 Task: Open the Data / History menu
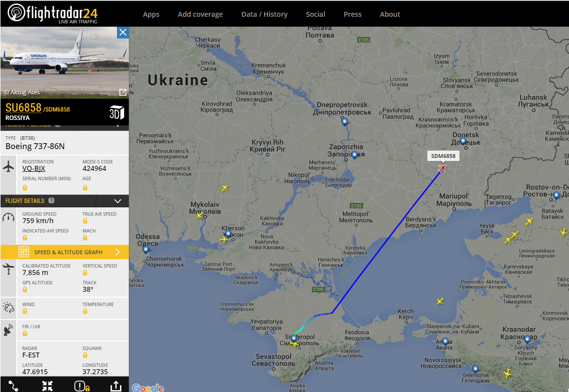(x=264, y=14)
